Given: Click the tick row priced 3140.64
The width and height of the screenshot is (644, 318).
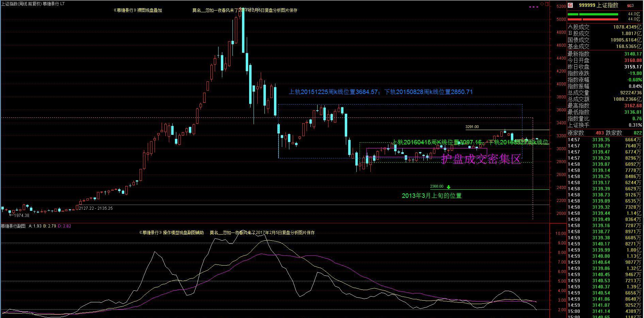Looking at the screenshot, I should [605, 262].
